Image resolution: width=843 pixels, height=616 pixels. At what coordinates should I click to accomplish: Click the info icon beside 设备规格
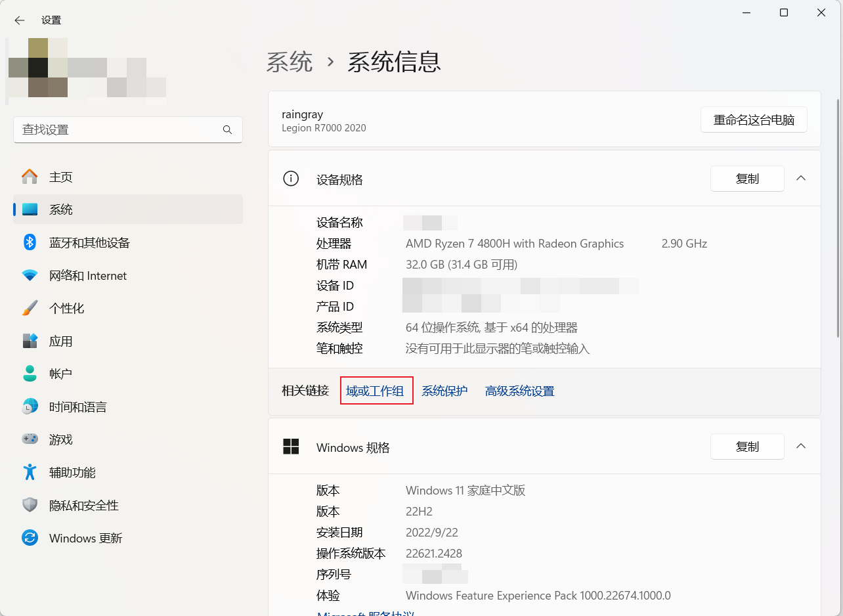(x=290, y=179)
